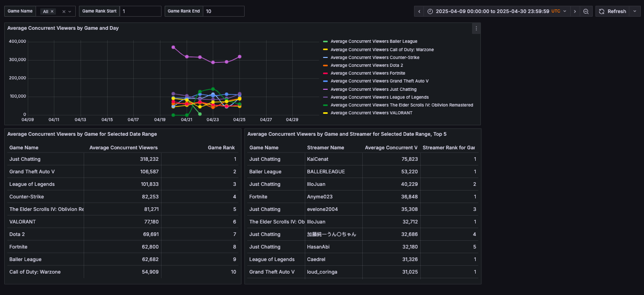Click the 54,909 viewers value
The height and width of the screenshot is (295, 644).
(x=150, y=272)
